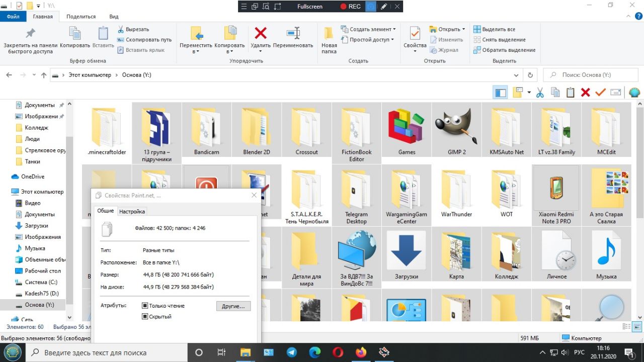The image size is (644, 362).
Task: Click the Другие... button in properties
Action: coord(233,306)
